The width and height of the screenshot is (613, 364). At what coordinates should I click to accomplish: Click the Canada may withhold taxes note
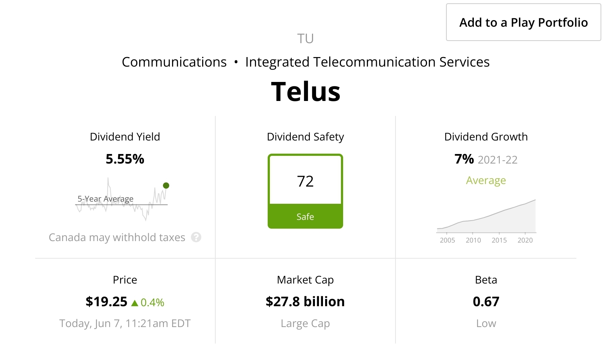coord(117,237)
